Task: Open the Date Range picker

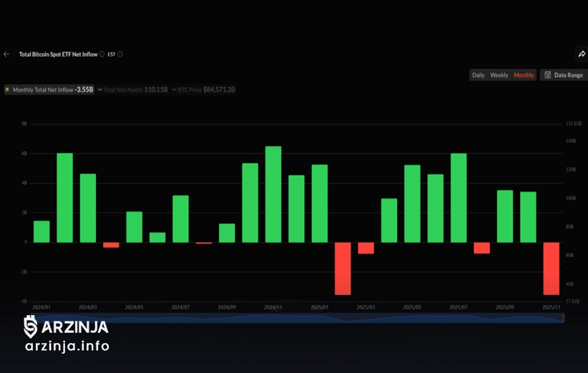Action: (564, 75)
